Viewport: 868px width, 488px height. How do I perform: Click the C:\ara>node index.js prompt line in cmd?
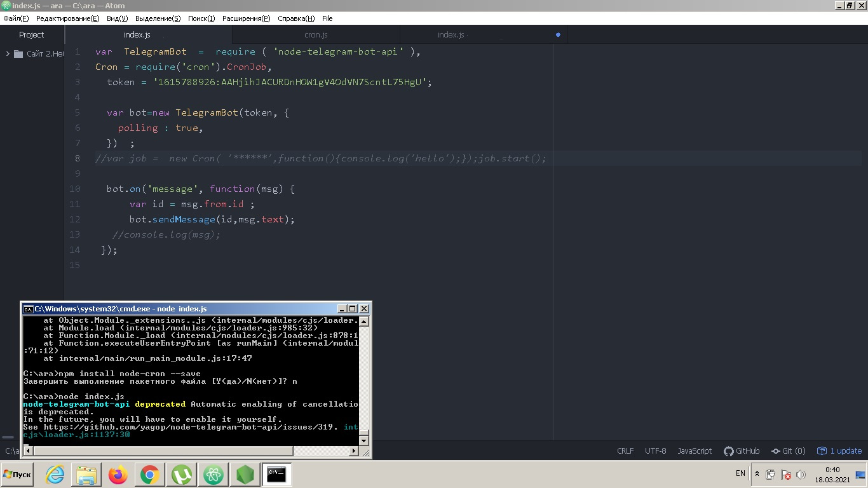pos(74,396)
